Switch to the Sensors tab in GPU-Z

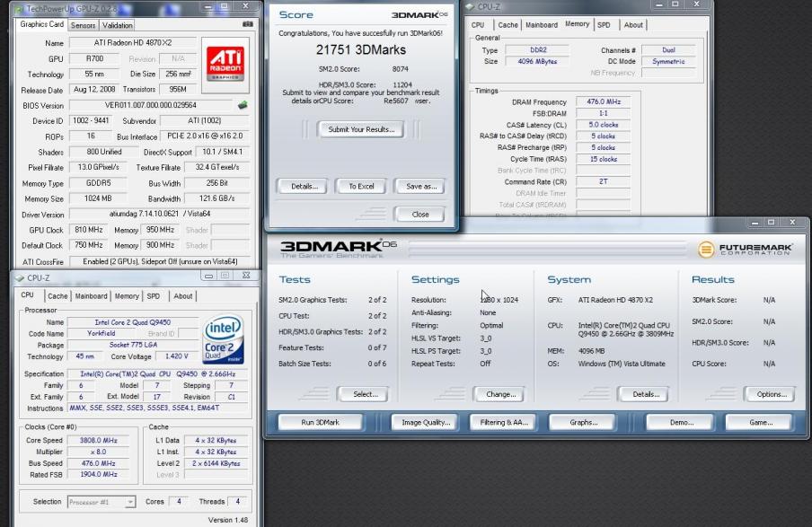(83, 25)
